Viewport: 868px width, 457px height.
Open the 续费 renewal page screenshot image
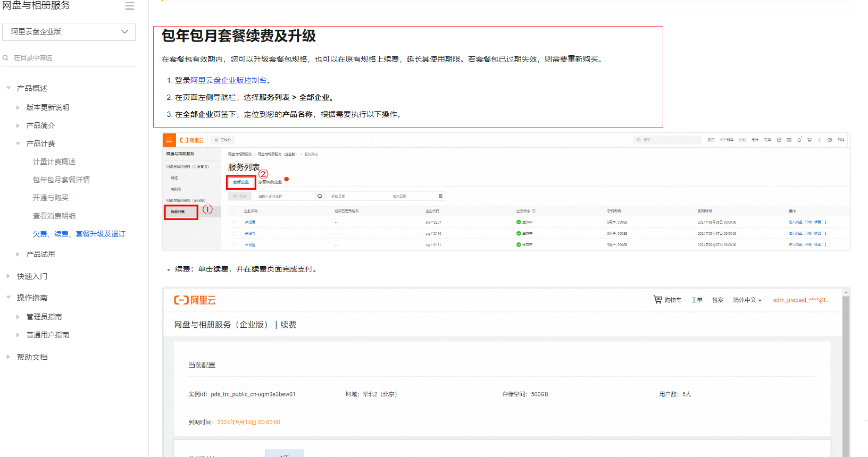pos(506,373)
